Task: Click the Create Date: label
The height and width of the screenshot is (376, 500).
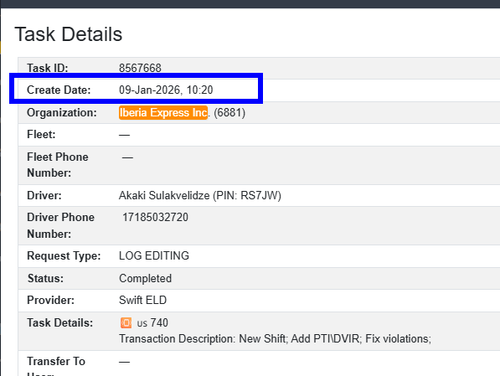Action: (x=59, y=90)
